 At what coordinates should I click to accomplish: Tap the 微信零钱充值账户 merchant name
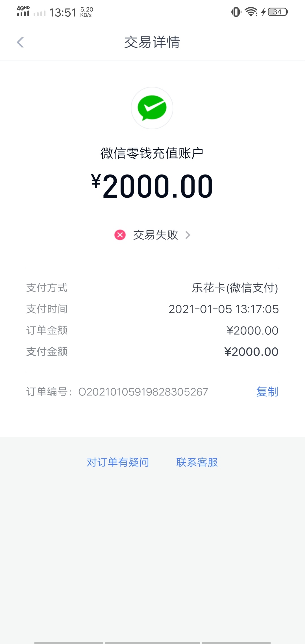152,153
